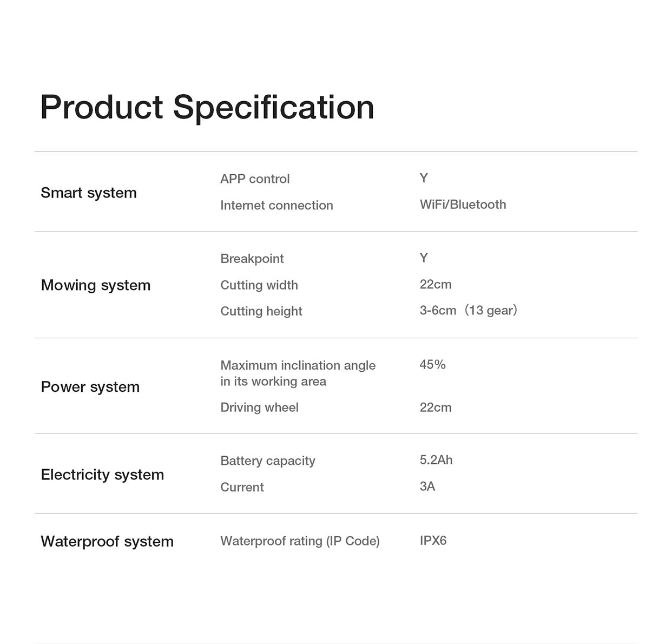Click the Driving wheel label

tap(259, 408)
